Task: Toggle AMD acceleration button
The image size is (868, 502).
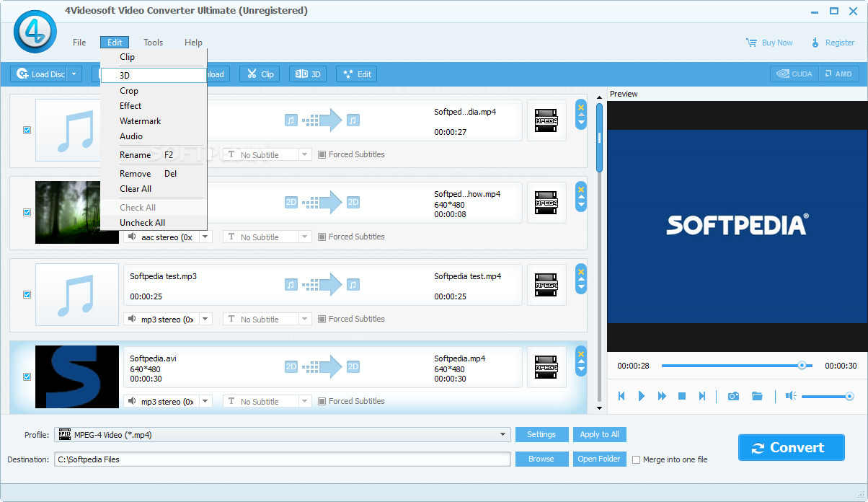Action: 838,74
